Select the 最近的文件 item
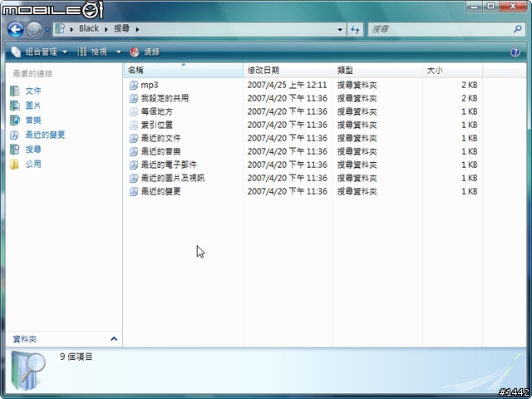Image resolution: width=532 pixels, height=399 pixels. (x=160, y=138)
